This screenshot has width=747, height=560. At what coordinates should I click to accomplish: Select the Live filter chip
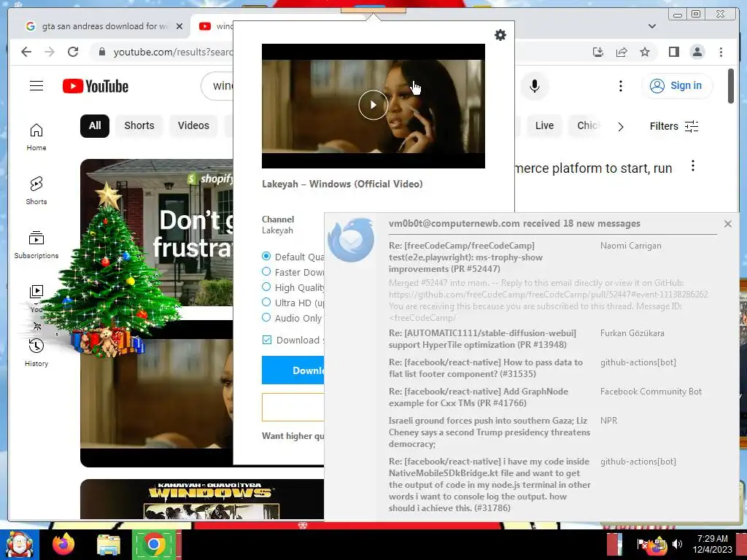coord(544,125)
